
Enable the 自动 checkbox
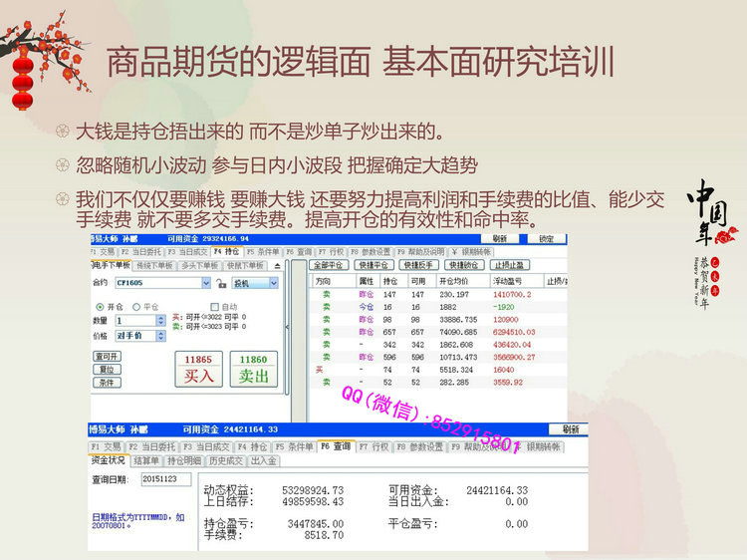(214, 307)
